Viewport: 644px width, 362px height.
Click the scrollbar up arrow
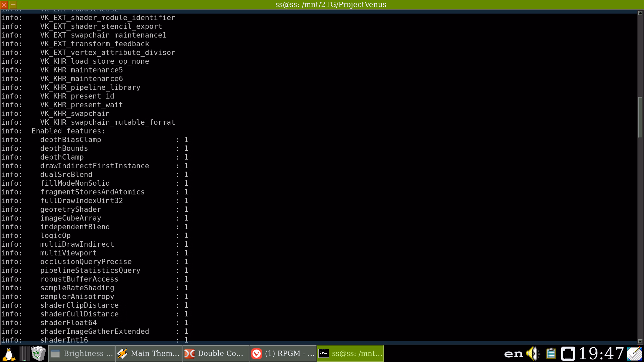click(x=640, y=13)
